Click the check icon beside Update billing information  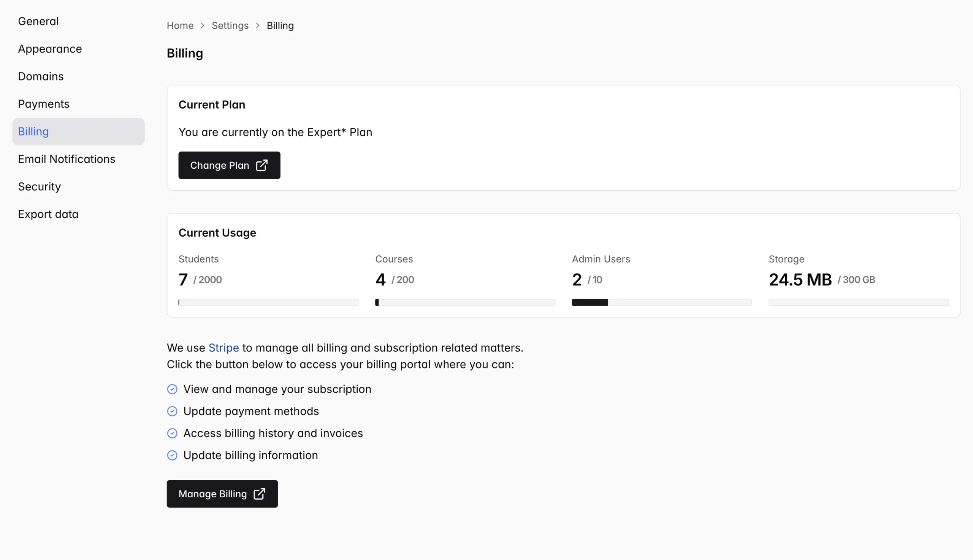[172, 456]
